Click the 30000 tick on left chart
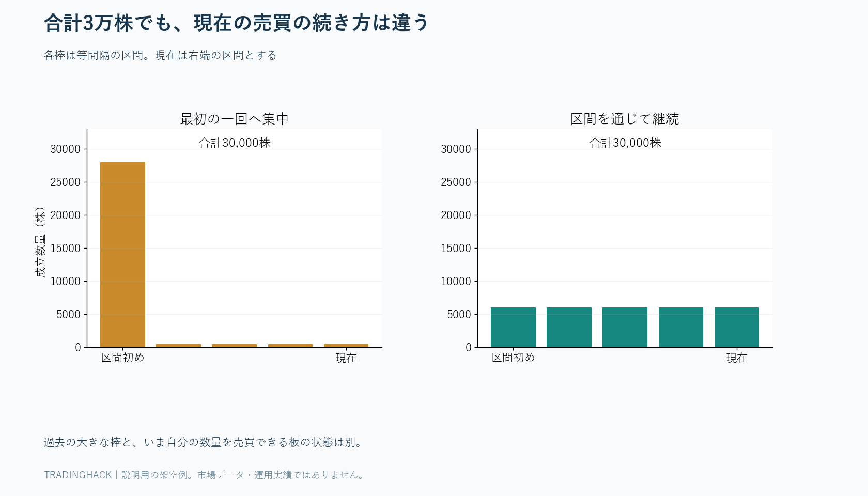868x496 pixels. click(66, 149)
